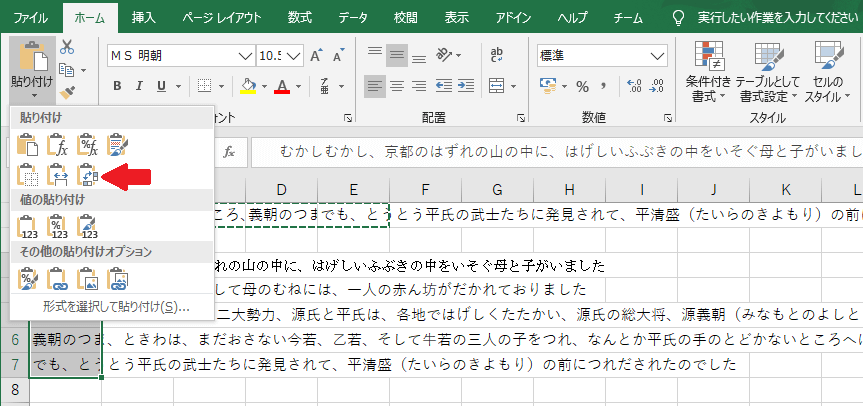The height and width of the screenshot is (406, 863).
Task: Toggle bold formatting
Action: (x=116, y=85)
